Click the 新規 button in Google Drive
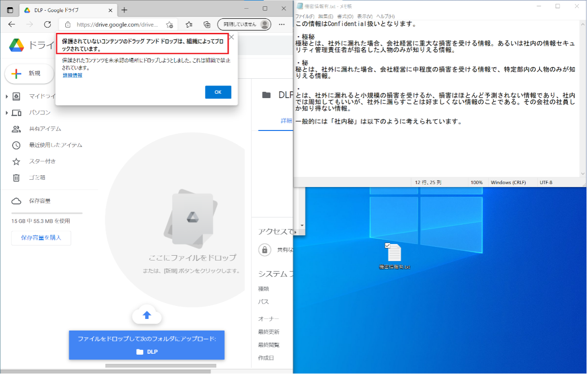Image resolution: width=588 pixels, height=375 pixels. point(29,73)
